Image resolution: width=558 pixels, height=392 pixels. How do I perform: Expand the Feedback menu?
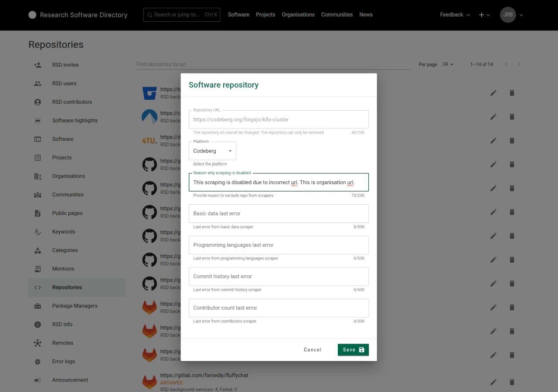(x=455, y=15)
